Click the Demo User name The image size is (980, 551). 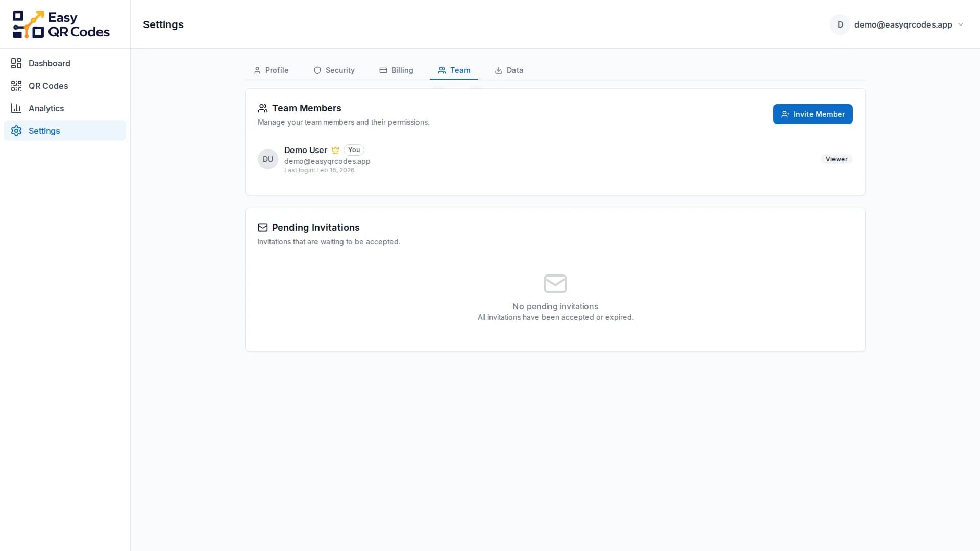pyautogui.click(x=306, y=150)
